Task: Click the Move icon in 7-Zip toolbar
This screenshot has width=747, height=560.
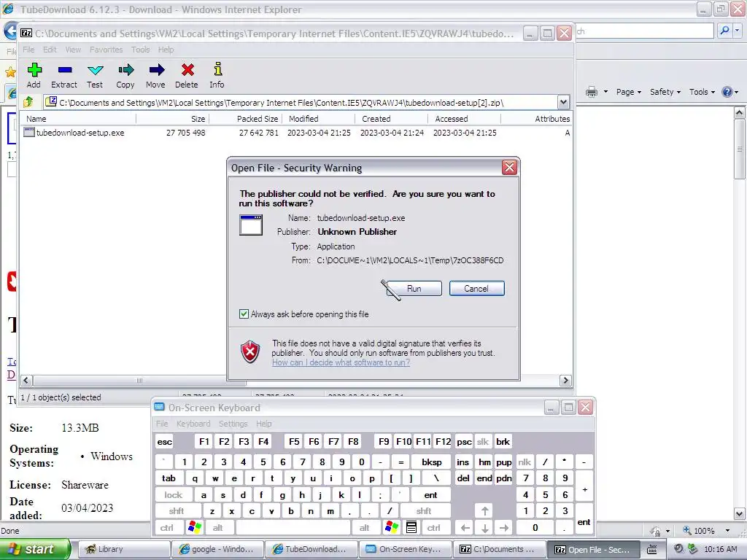Action: (x=156, y=71)
